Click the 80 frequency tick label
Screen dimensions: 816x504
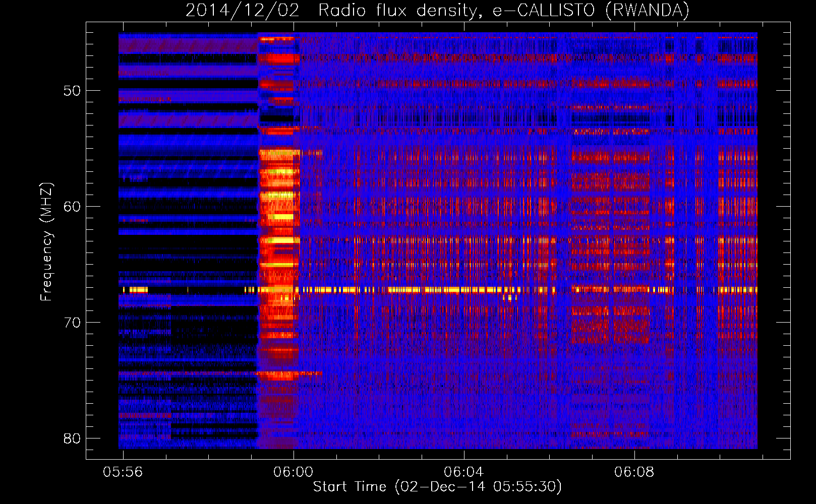point(72,438)
